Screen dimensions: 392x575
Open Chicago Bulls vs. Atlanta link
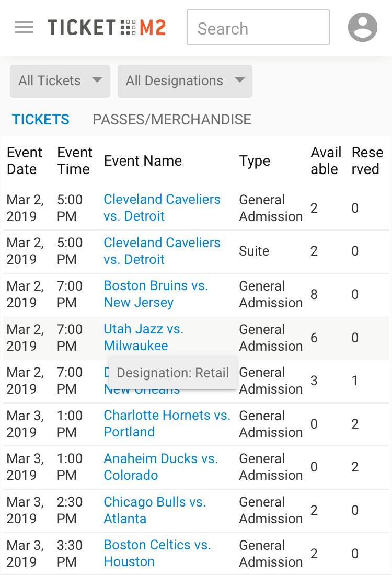[155, 510]
